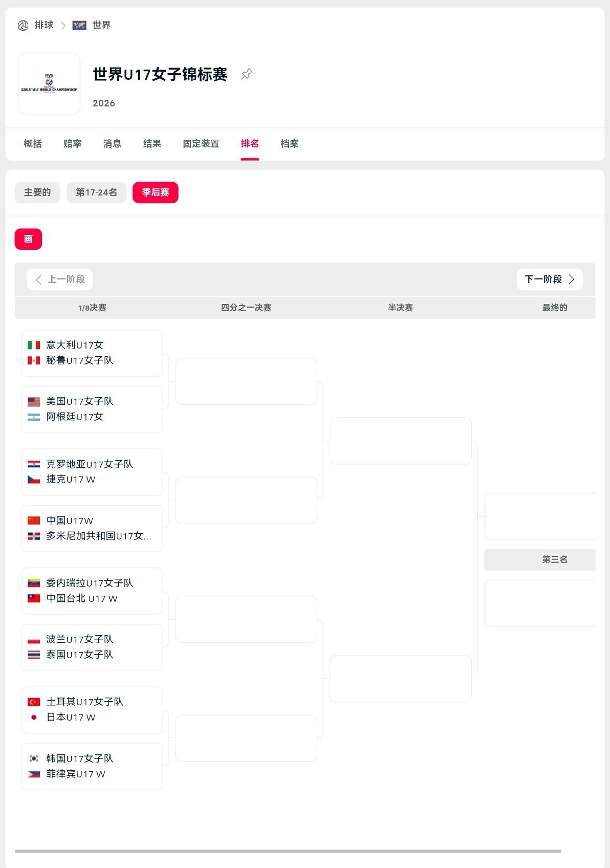Toggle the 第17-24名 filter chip
Viewport: 610px width, 868px height.
click(96, 192)
